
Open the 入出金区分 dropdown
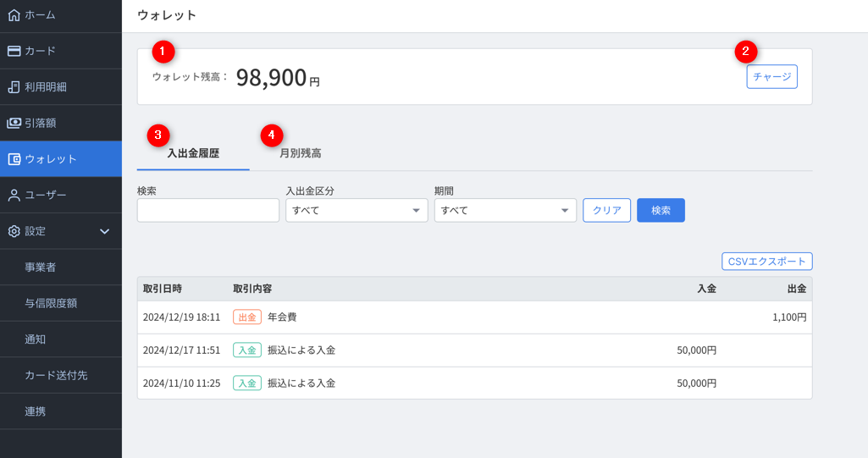357,210
